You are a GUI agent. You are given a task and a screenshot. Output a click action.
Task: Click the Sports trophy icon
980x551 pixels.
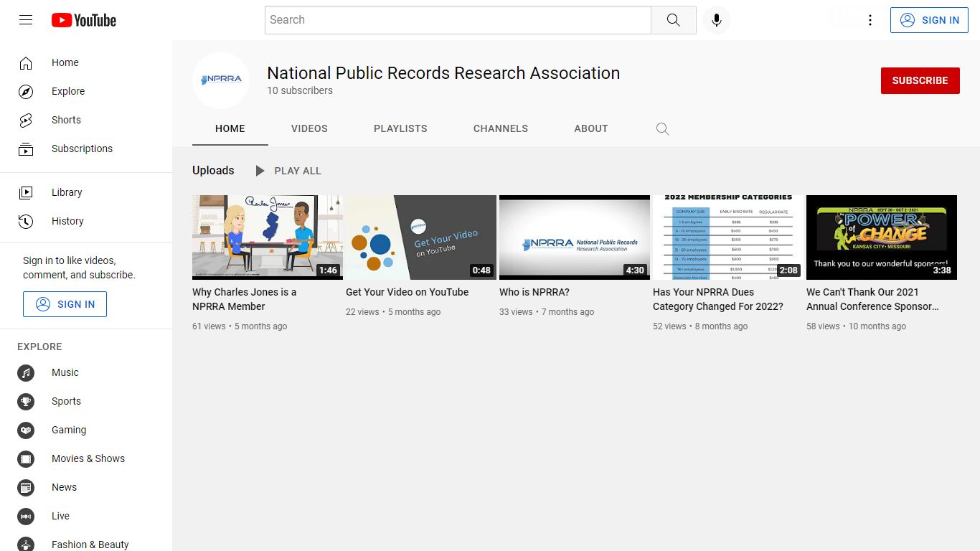coord(26,401)
